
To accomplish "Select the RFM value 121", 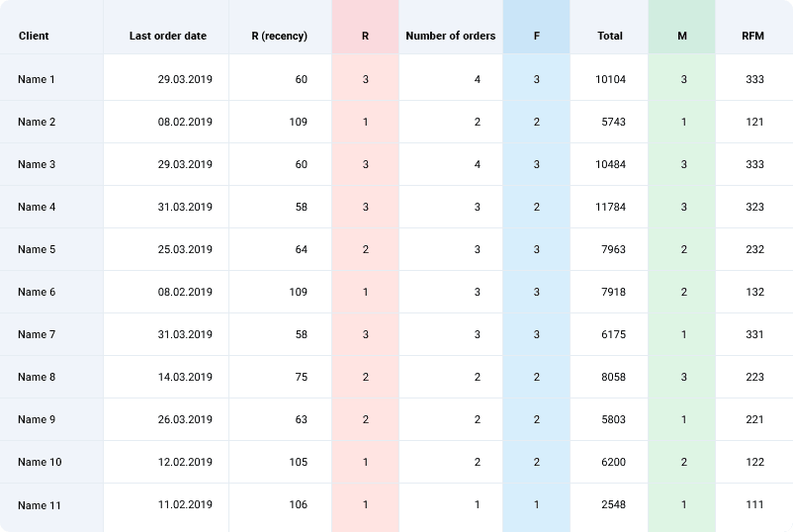I will (754, 122).
